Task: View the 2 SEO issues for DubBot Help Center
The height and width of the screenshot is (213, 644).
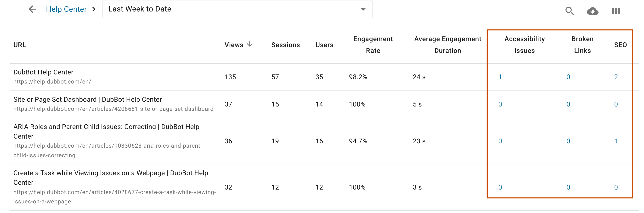Action: click(x=616, y=77)
